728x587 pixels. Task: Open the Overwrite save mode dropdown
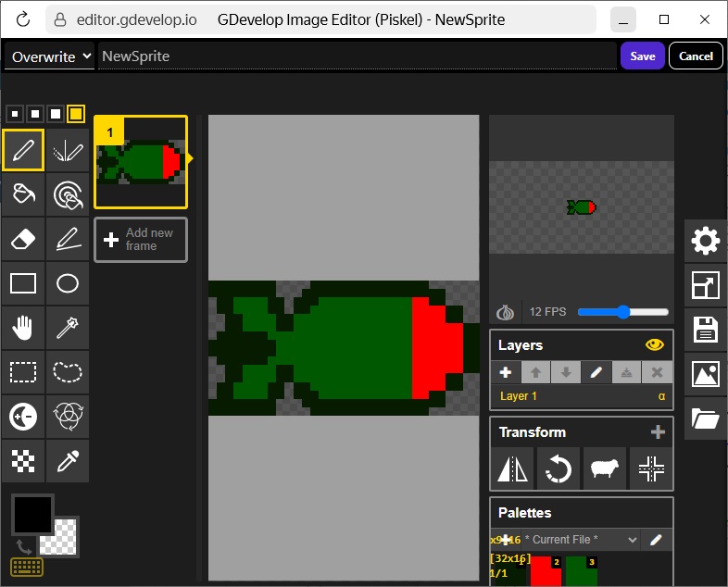tap(50, 56)
